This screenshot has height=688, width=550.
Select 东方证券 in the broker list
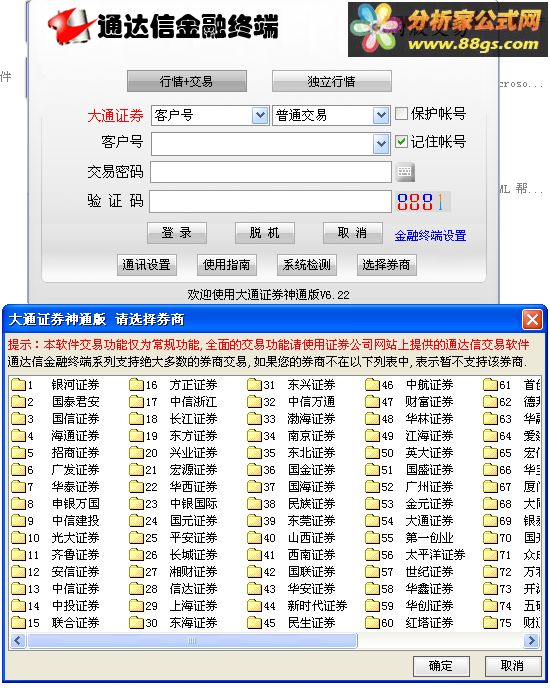(x=194, y=436)
